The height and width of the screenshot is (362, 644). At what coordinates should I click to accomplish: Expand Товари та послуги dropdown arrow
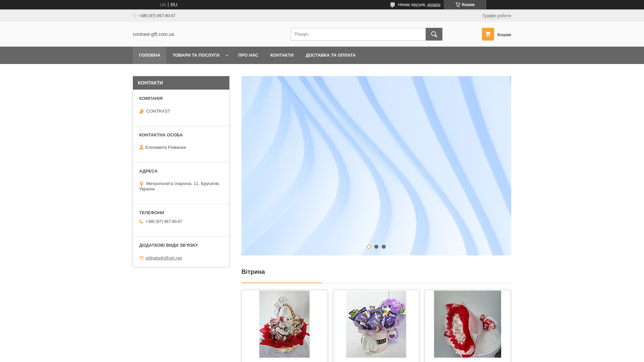[x=227, y=55]
